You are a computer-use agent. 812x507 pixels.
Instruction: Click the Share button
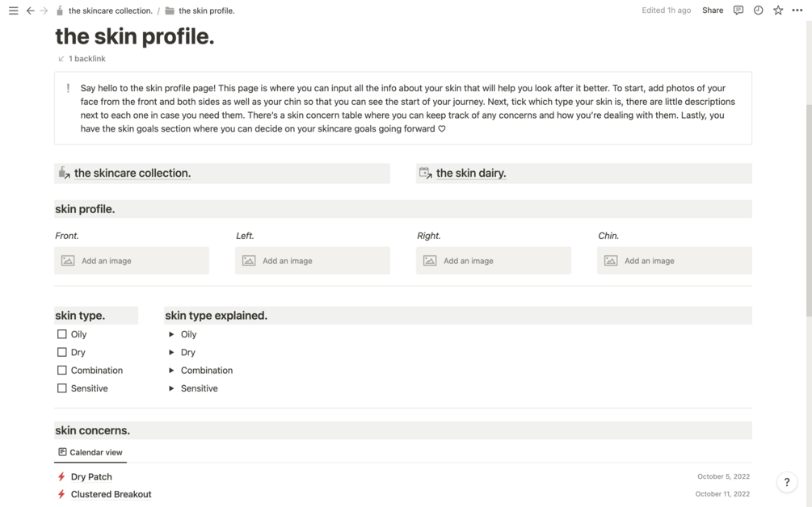pos(713,10)
